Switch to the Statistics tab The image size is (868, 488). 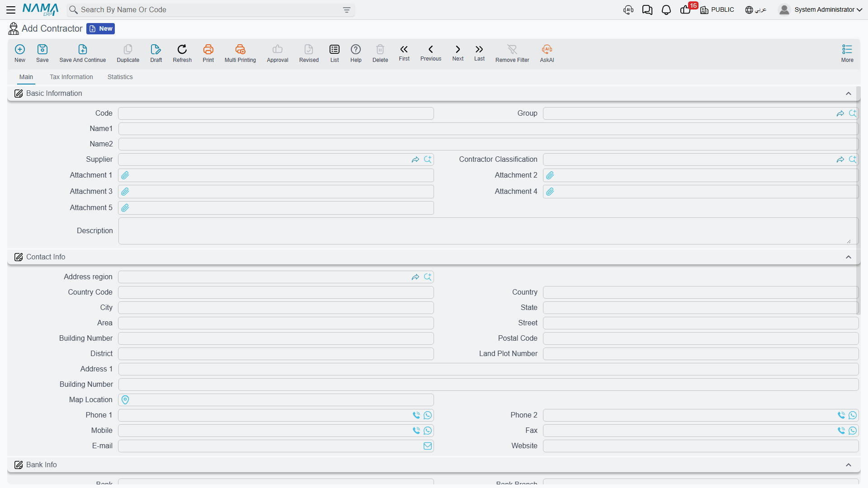[x=120, y=77]
